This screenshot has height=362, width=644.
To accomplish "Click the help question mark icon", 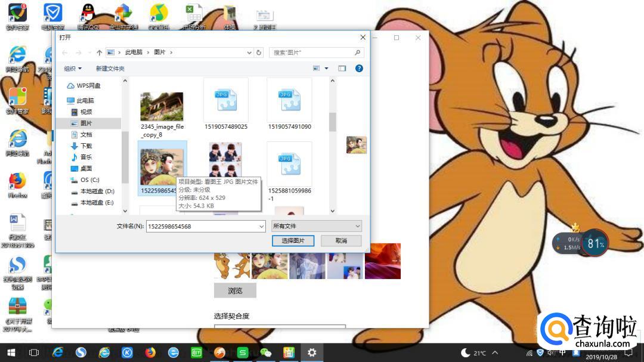I will [x=359, y=69].
